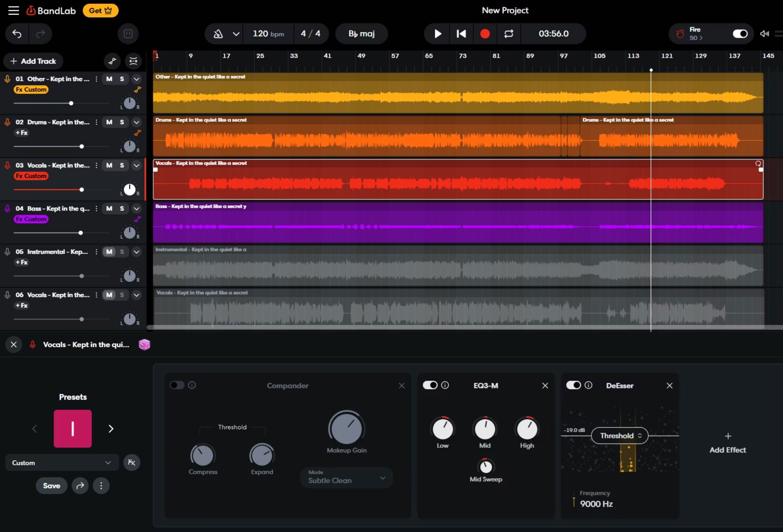The image size is (783, 532).
Task: Click the Save preset button
Action: (x=52, y=486)
